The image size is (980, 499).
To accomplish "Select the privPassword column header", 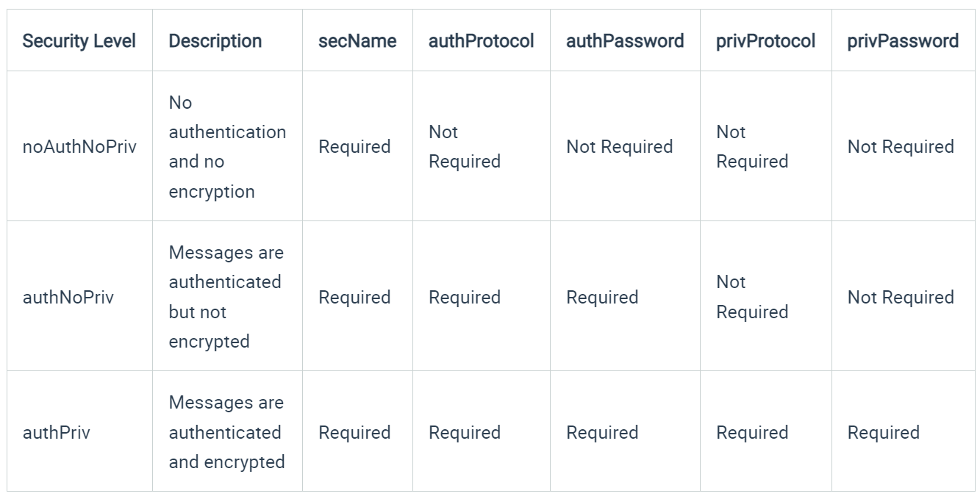I will click(903, 41).
